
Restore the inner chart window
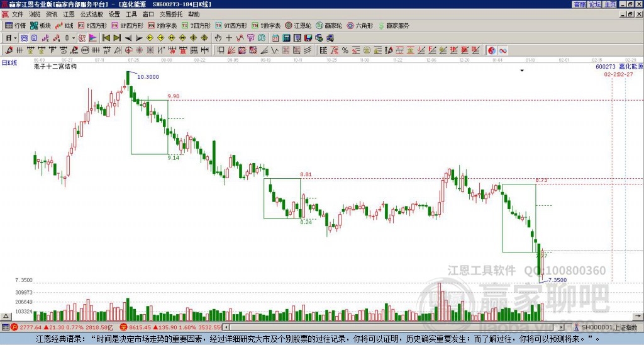tap(630, 14)
